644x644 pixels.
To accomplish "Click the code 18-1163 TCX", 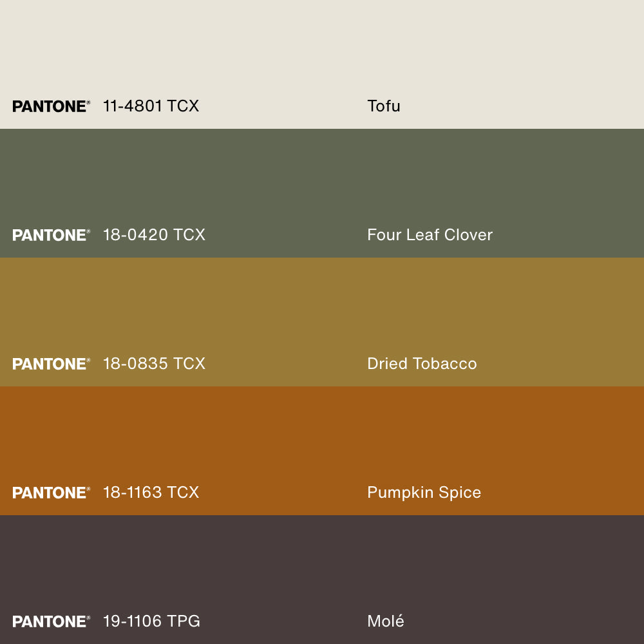I will click(151, 493).
